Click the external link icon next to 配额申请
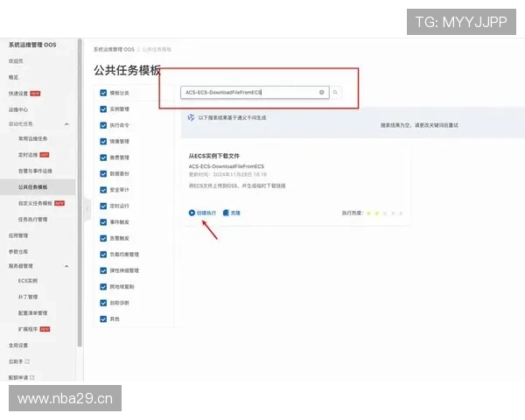This screenshot has width=525, height=420. point(32,377)
